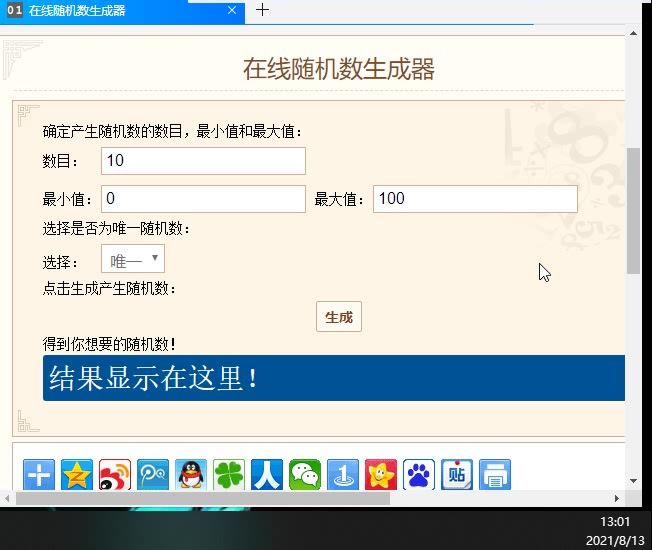
Task: Share via WeChat icon
Action: point(305,474)
